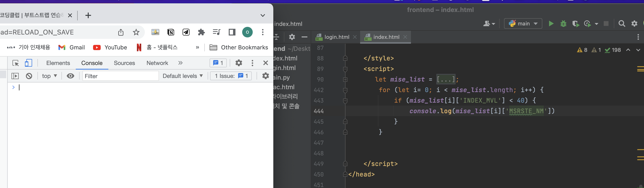
Task: Open a new Chrome tab
Action: coord(88,16)
